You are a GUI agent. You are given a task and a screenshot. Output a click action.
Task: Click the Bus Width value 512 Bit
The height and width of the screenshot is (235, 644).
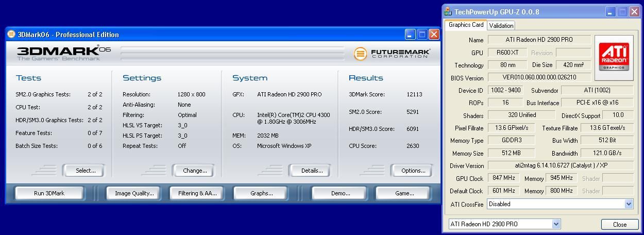(x=607, y=140)
